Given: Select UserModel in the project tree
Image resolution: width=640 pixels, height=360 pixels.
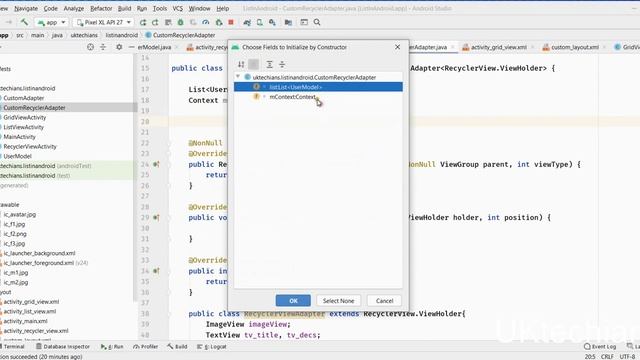Looking at the screenshot, I should pyautogui.click(x=18, y=156).
